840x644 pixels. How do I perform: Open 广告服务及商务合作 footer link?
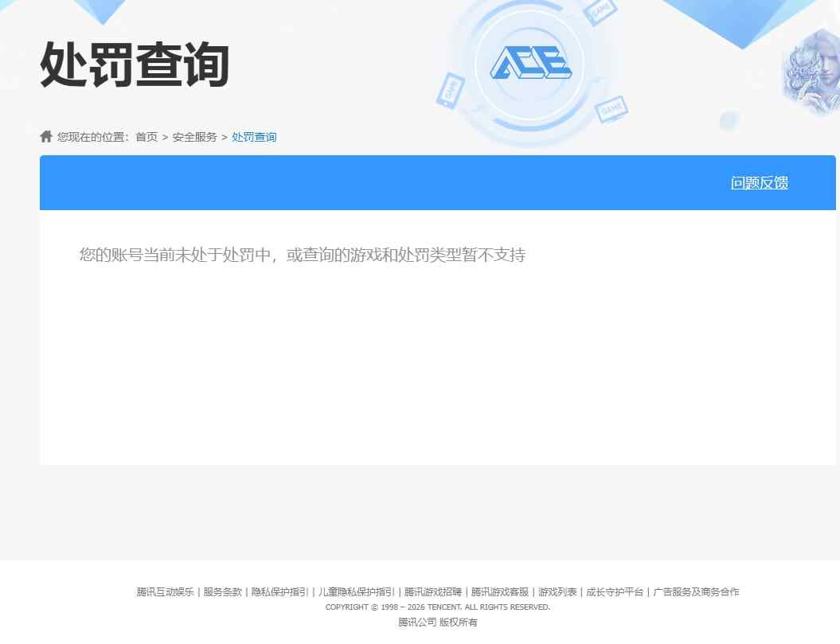click(696, 592)
